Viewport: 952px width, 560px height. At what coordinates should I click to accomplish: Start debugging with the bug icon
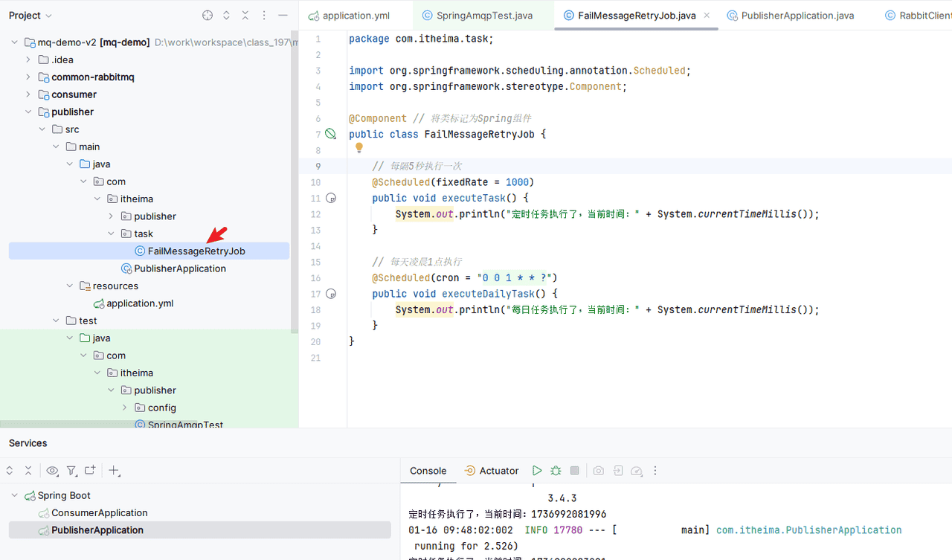(556, 471)
